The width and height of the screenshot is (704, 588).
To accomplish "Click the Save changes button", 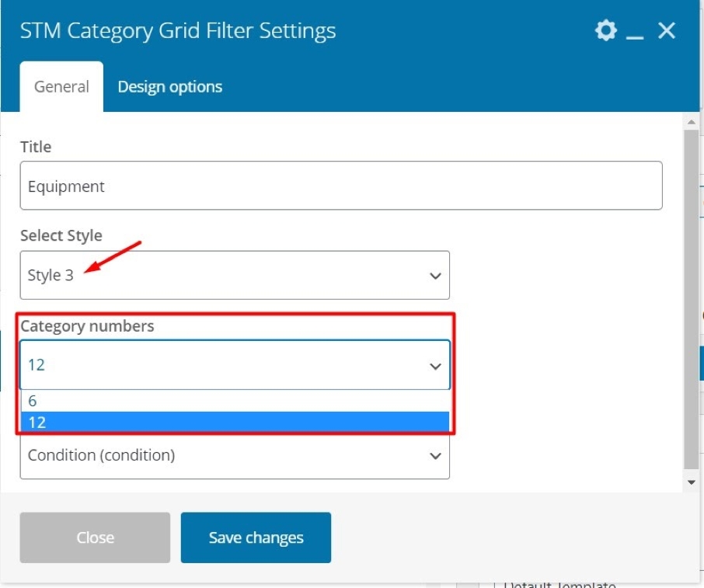I will click(256, 538).
